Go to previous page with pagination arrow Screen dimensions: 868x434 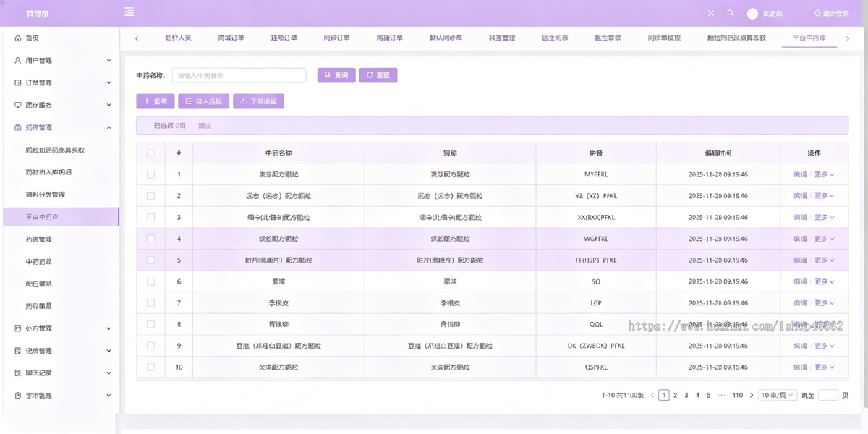(x=652, y=395)
